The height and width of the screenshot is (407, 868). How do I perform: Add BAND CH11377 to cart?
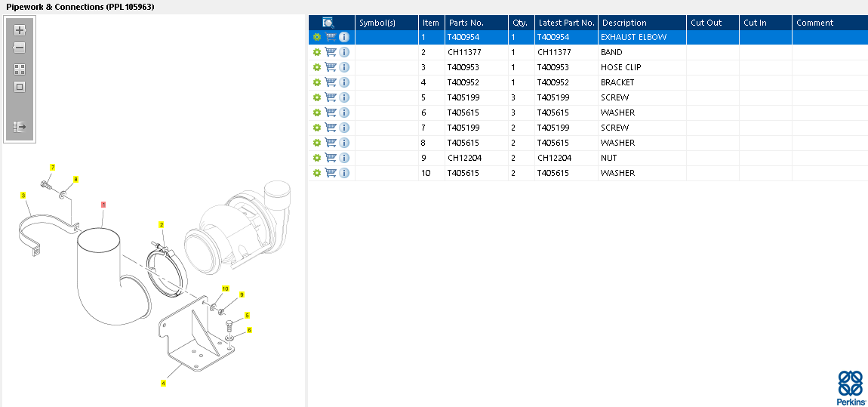coord(331,52)
